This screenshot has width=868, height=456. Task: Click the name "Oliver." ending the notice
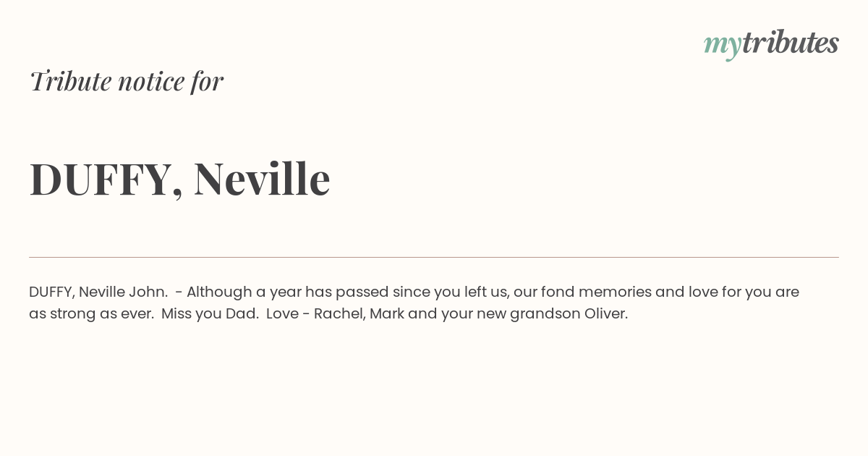tap(606, 313)
